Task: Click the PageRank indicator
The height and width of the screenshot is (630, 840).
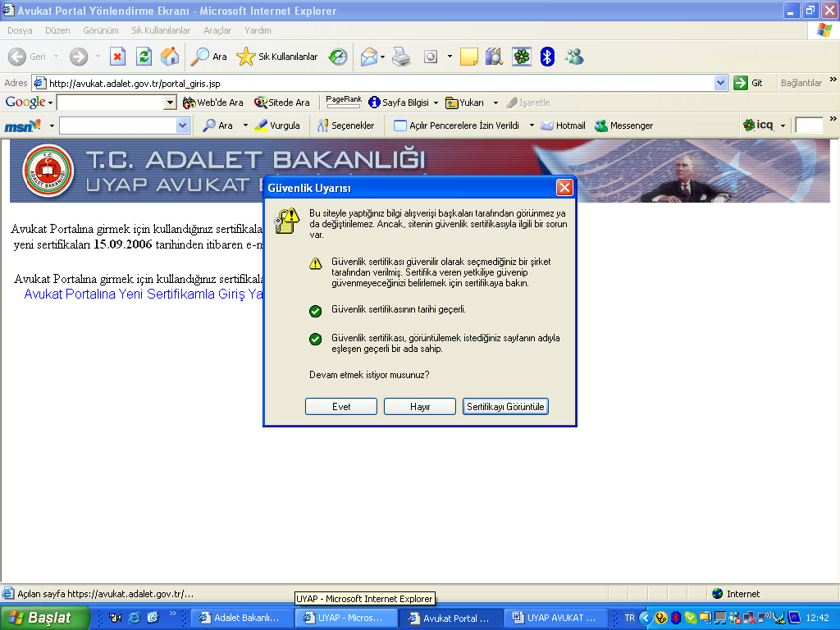Action: (344, 102)
